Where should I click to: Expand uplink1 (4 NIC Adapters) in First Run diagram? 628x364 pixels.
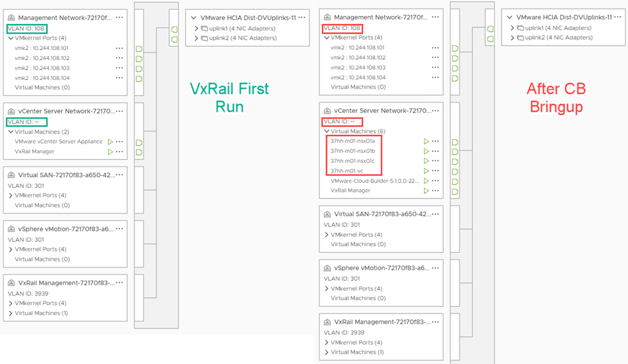196,29
